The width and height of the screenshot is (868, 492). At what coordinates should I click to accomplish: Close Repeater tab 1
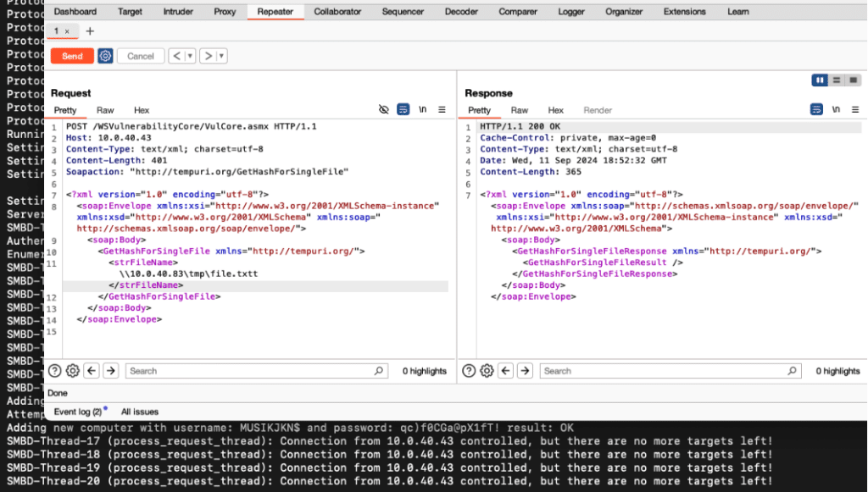click(x=67, y=31)
